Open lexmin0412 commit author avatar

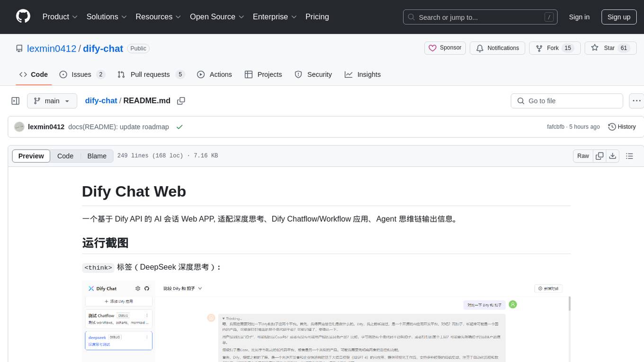point(19,127)
